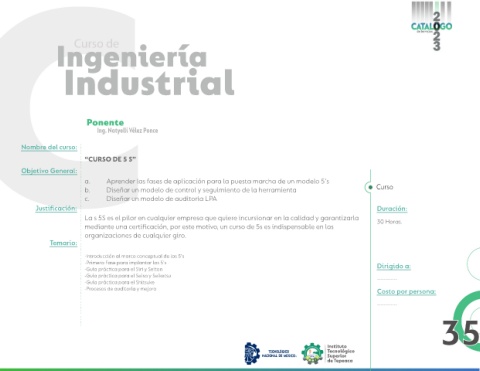Open the Temario label
The height and width of the screenshot is (371, 480).
[x=63, y=243]
